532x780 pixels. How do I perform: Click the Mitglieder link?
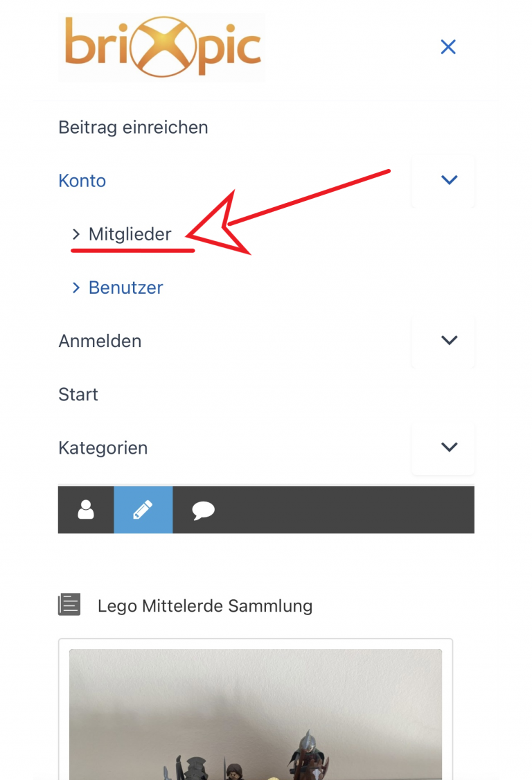pyautogui.click(x=130, y=234)
